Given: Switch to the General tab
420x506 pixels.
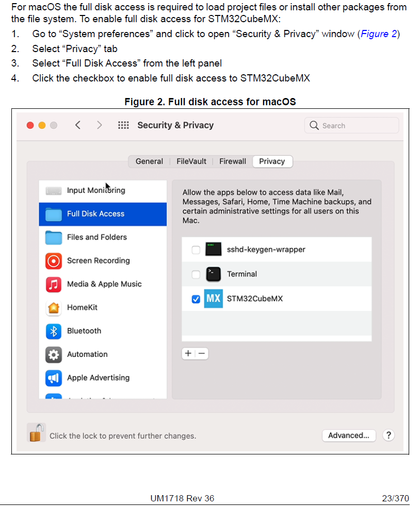Looking at the screenshot, I should click(149, 161).
